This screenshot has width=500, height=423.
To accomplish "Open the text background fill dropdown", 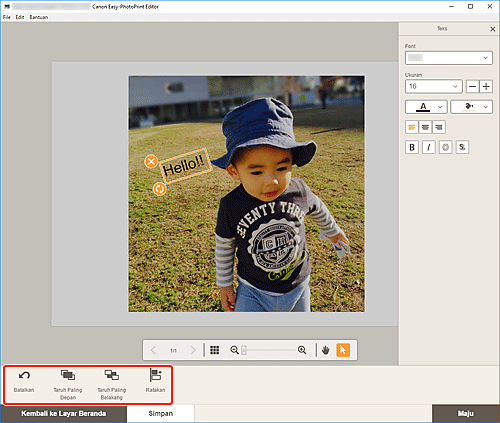I will (471, 107).
